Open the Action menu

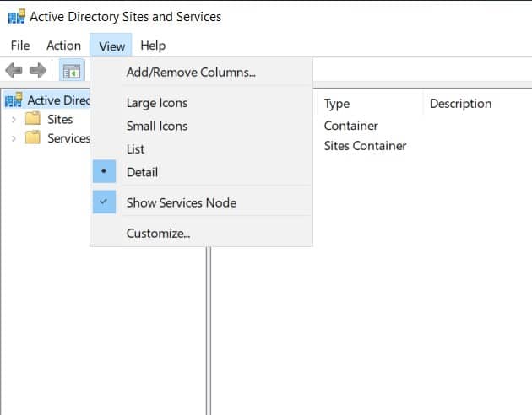[x=63, y=46]
